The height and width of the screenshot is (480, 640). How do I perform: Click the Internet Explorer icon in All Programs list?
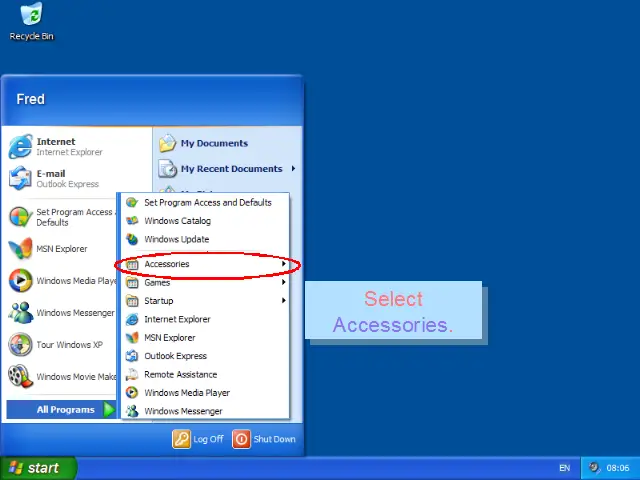point(132,319)
